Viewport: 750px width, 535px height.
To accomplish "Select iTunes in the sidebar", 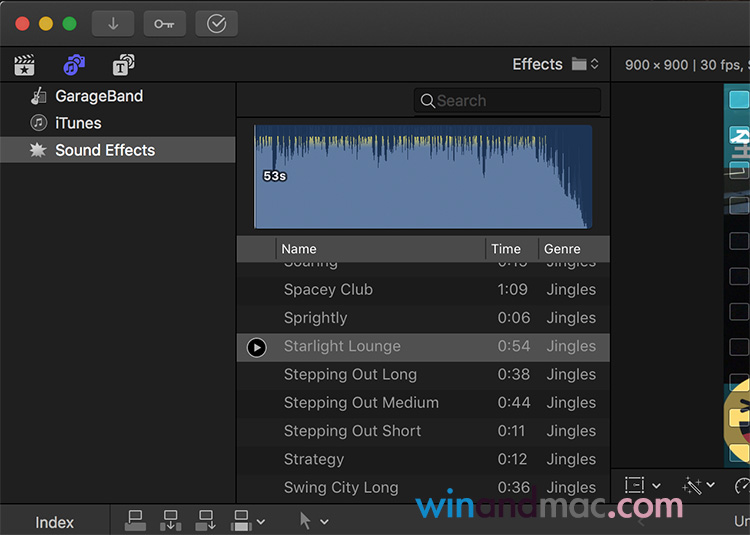I will (x=78, y=123).
